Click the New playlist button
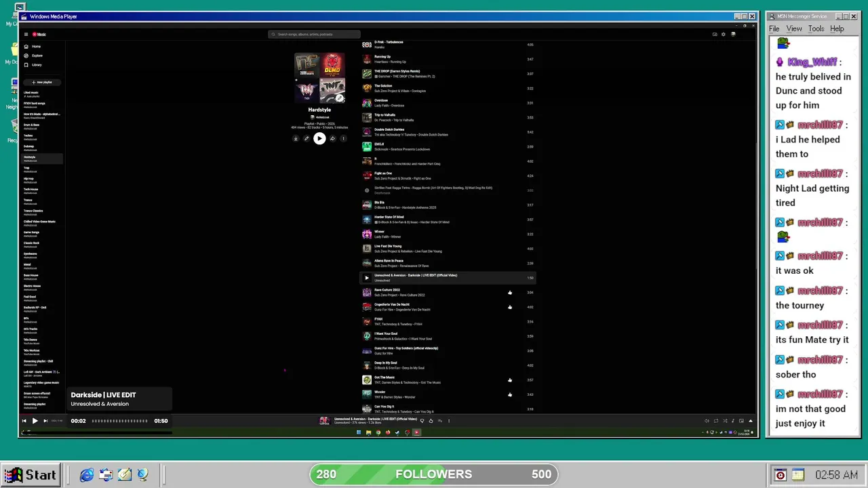The width and height of the screenshot is (868, 488). pyautogui.click(x=42, y=82)
